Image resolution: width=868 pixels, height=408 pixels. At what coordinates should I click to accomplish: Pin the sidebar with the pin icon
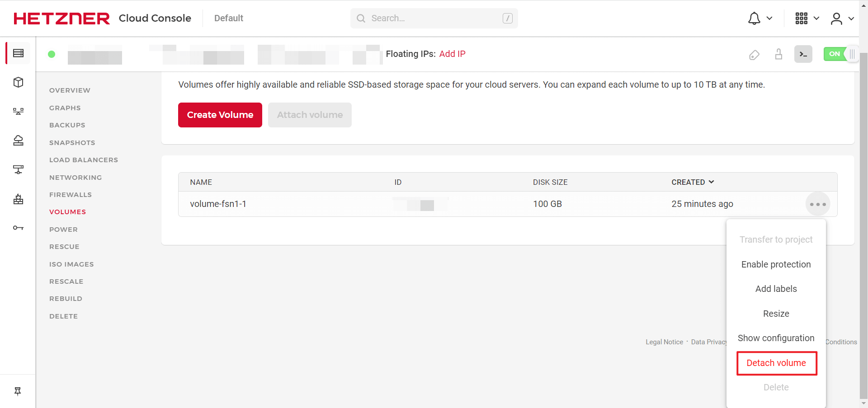coord(18,391)
